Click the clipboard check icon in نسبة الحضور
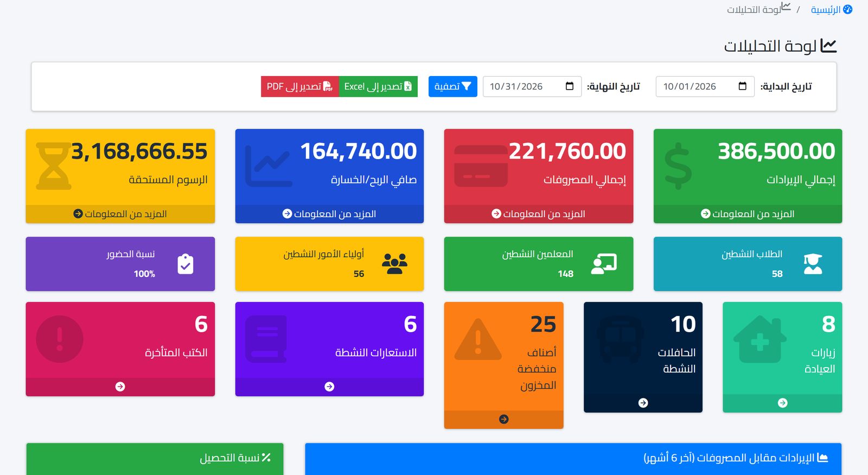Image resolution: width=868 pixels, height=475 pixels. click(186, 264)
